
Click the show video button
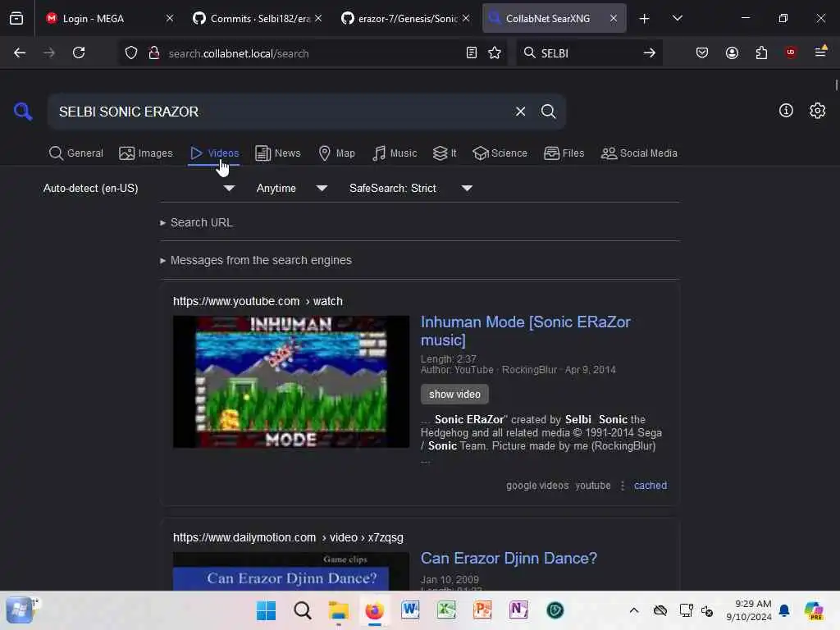click(x=454, y=395)
